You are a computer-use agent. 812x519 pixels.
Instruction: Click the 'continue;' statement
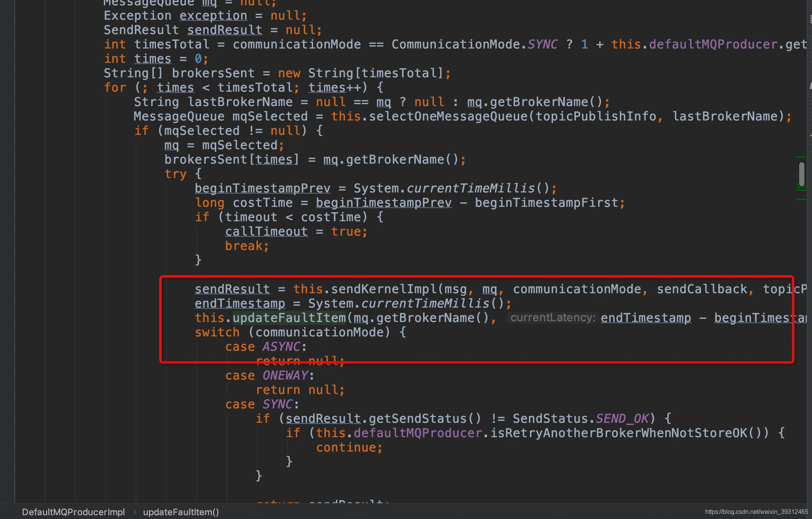[x=349, y=447]
